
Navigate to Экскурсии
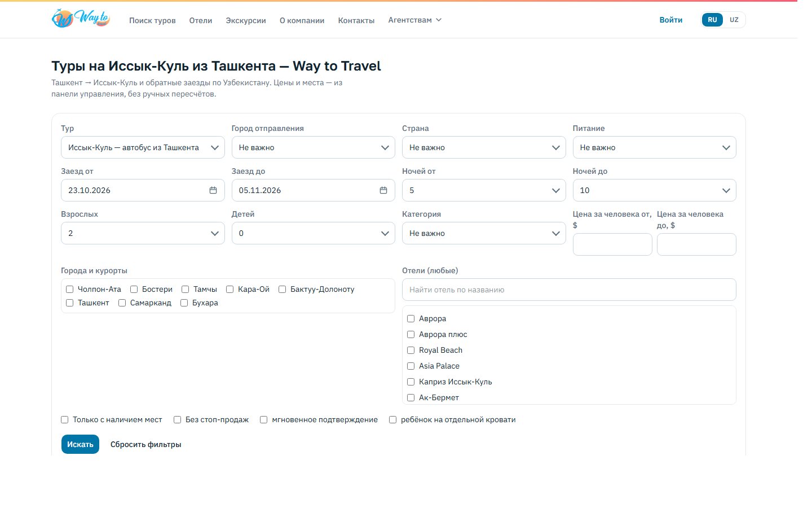click(x=246, y=20)
